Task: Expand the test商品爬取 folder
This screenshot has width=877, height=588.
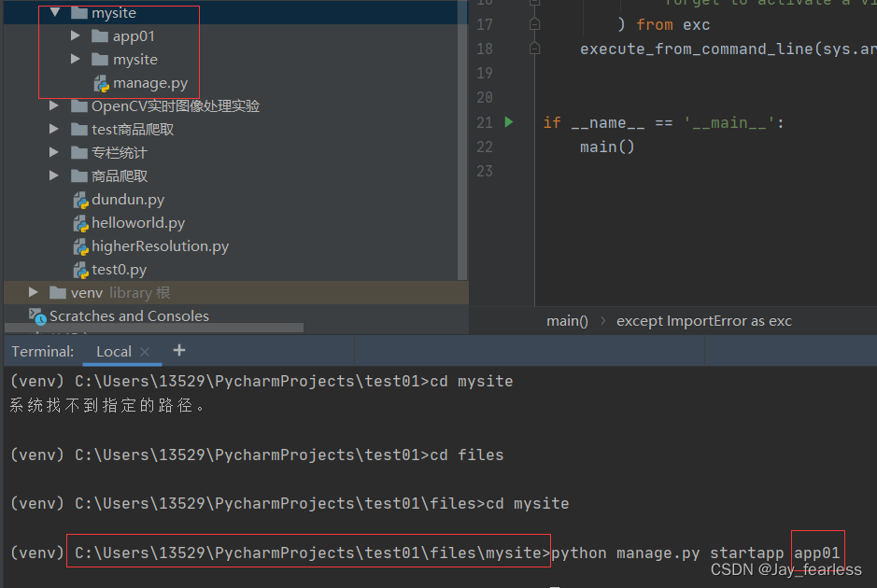Action: (53, 129)
